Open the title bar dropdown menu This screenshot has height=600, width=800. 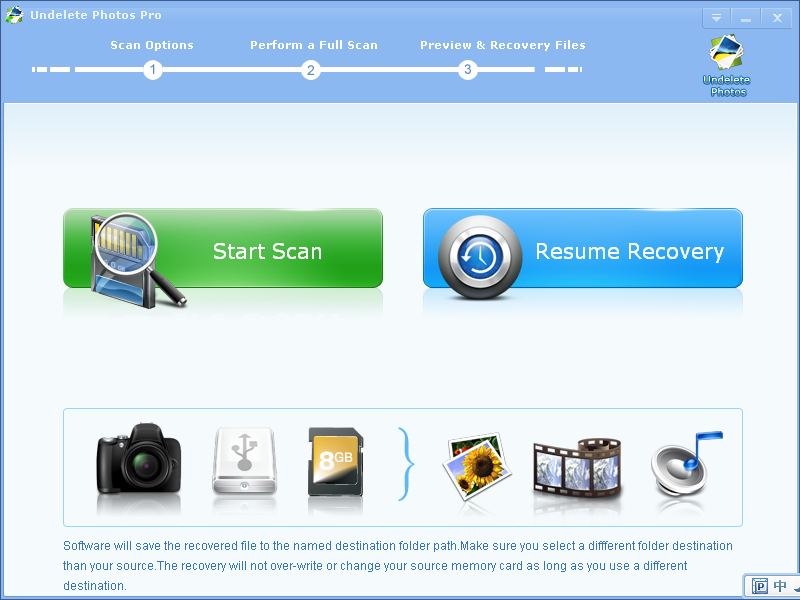[716, 17]
